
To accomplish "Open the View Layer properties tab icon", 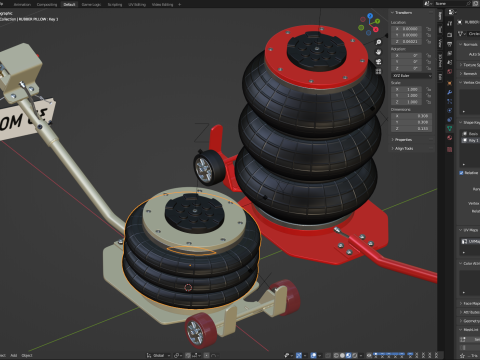I will pos(450,53).
